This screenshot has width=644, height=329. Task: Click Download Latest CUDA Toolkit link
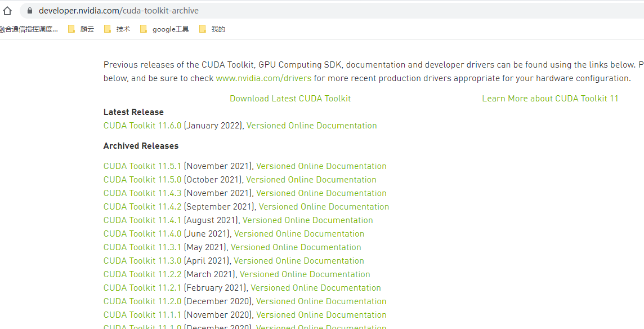point(290,98)
